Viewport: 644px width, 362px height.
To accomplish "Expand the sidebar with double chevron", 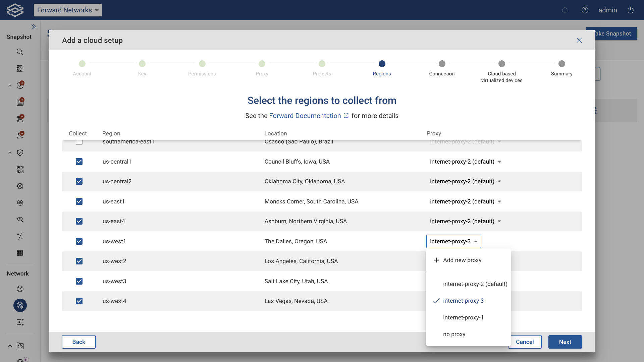I will pos(34,27).
